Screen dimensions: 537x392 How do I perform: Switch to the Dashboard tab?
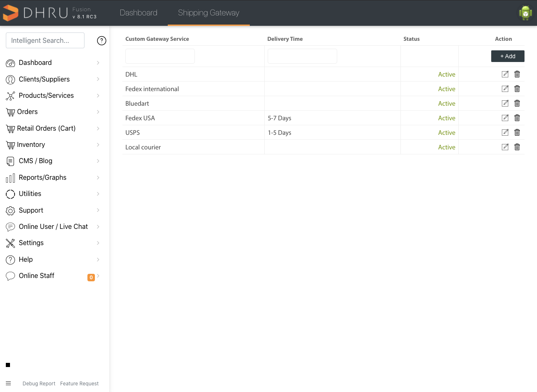pyautogui.click(x=139, y=13)
